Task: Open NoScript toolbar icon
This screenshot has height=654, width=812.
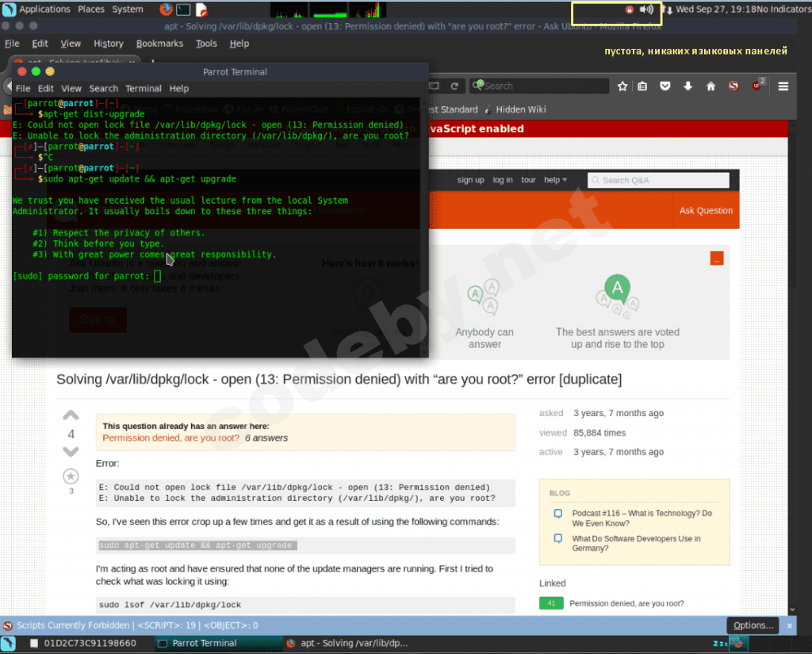Action: coord(733,86)
